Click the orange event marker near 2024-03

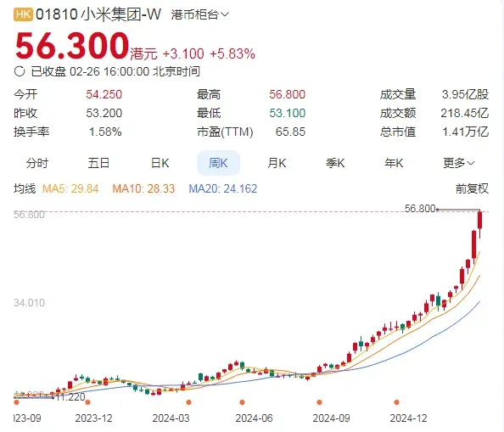(188, 402)
